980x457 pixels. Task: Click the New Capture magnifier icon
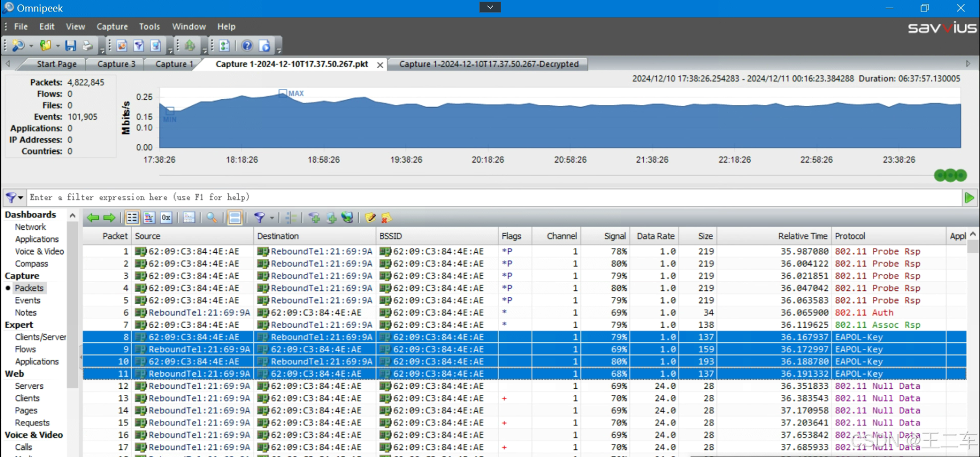click(18, 46)
